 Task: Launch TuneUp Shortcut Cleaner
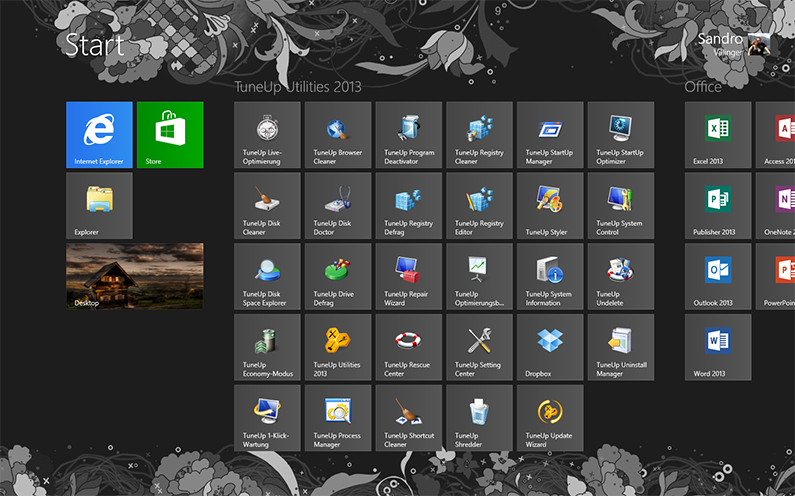(409, 418)
